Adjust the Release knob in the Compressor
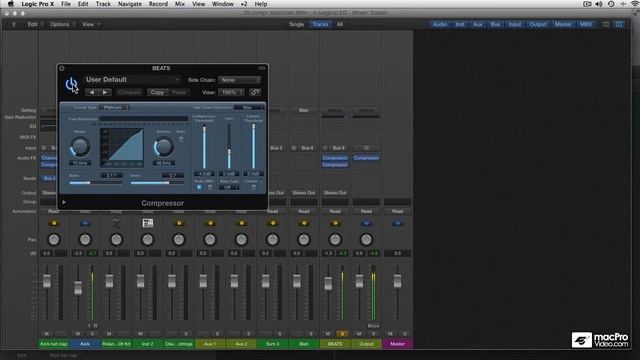Viewport: 640px width, 360px height. coord(164,147)
